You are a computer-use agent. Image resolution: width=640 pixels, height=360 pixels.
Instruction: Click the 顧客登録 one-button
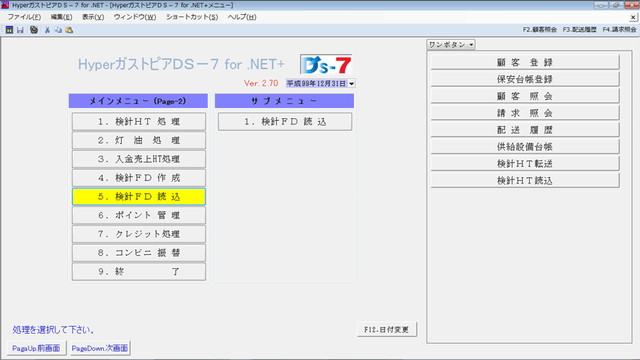525,62
